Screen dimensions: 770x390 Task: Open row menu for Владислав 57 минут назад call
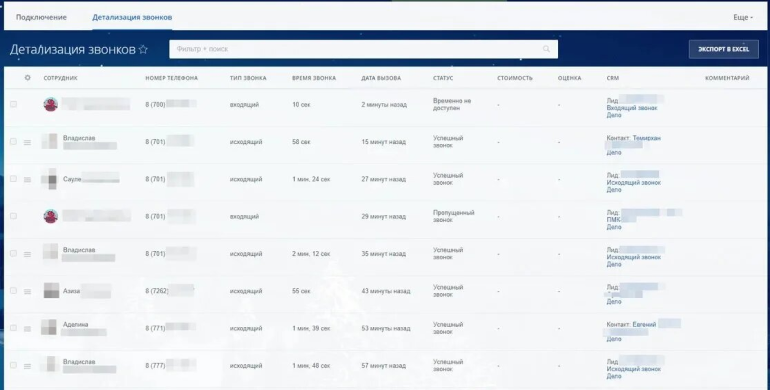(x=28, y=366)
